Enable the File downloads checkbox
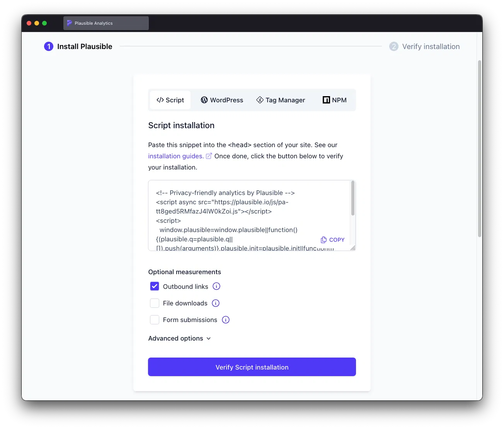The height and width of the screenshot is (429, 504). coord(155,303)
